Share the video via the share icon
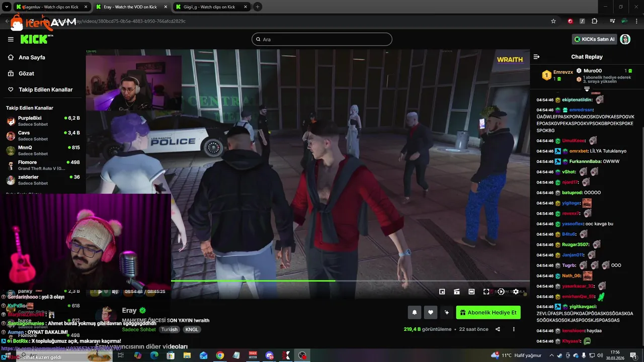Viewport: 644px width, 362px height. pyautogui.click(x=498, y=329)
